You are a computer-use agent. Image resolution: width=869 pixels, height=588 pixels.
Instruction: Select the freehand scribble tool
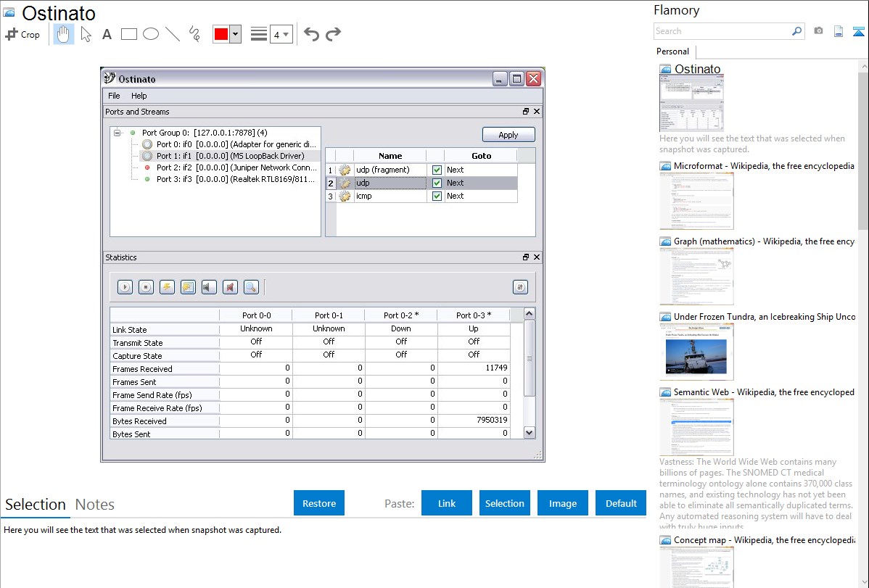(194, 34)
